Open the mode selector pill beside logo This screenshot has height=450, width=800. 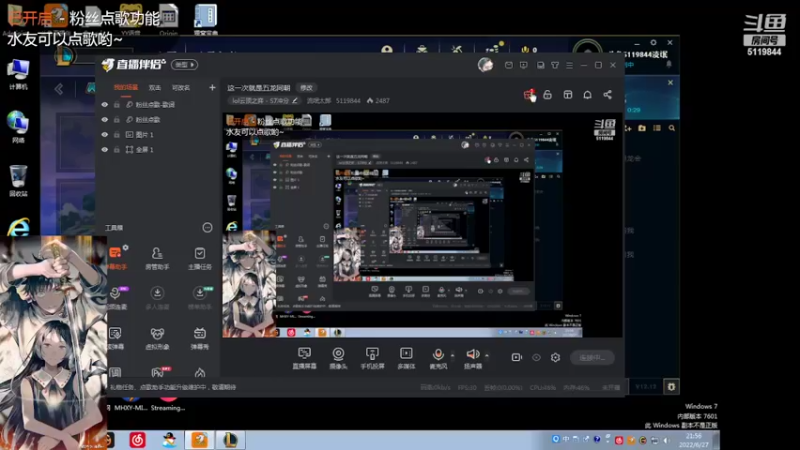185,65
